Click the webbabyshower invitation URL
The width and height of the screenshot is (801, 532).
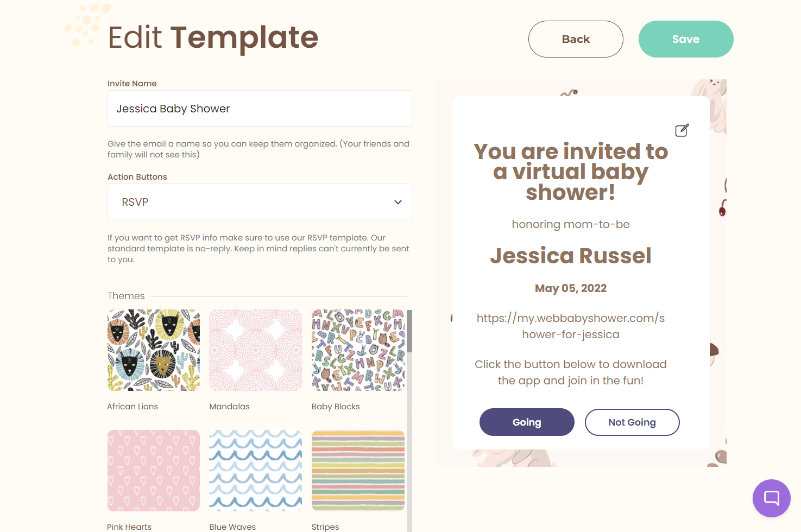click(x=571, y=326)
